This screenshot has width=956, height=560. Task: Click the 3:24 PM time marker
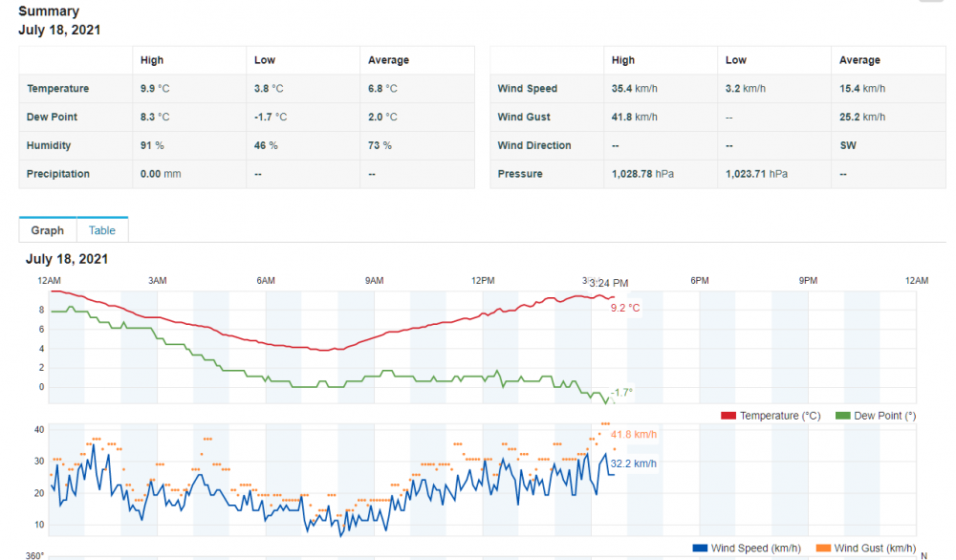tap(608, 283)
